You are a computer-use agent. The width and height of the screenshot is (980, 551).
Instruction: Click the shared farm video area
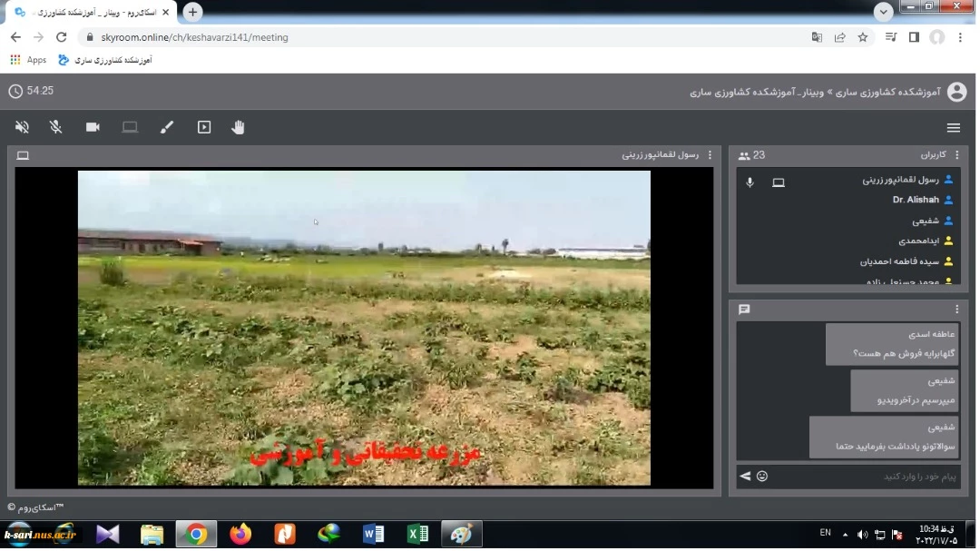click(x=364, y=329)
